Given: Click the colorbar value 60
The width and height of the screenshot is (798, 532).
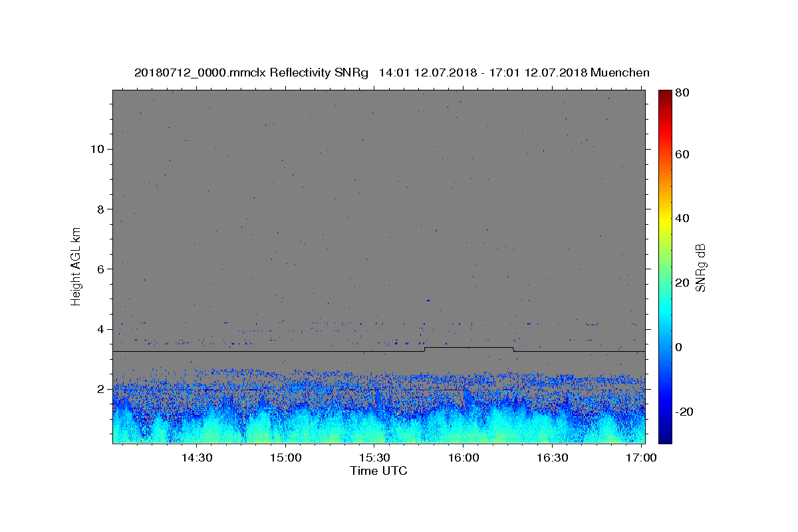Looking at the screenshot, I should [683, 154].
